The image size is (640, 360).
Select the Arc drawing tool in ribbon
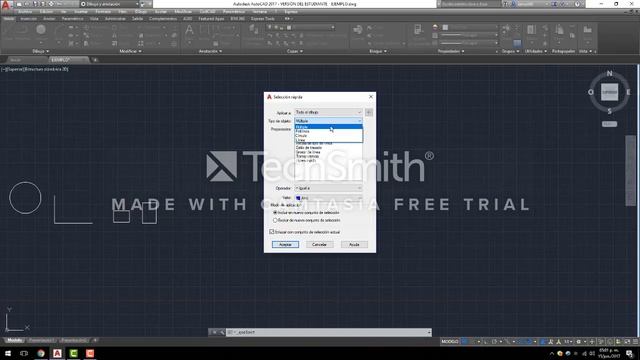click(61, 31)
